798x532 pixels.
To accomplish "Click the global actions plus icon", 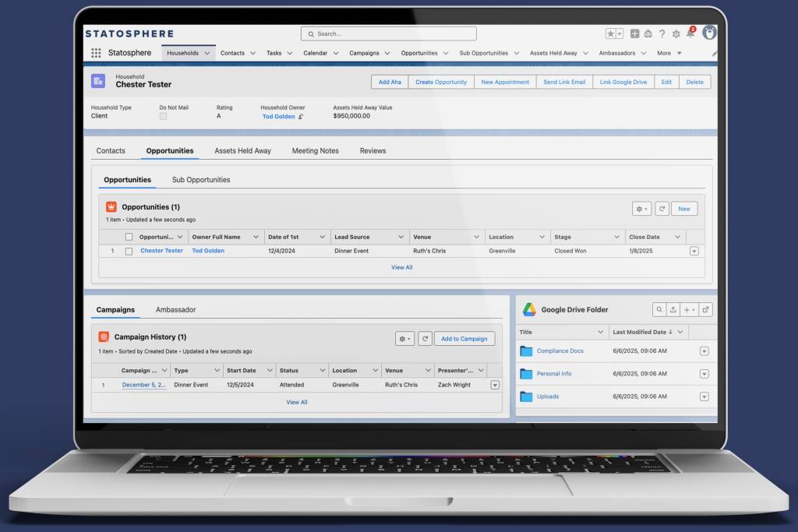I will click(x=635, y=34).
